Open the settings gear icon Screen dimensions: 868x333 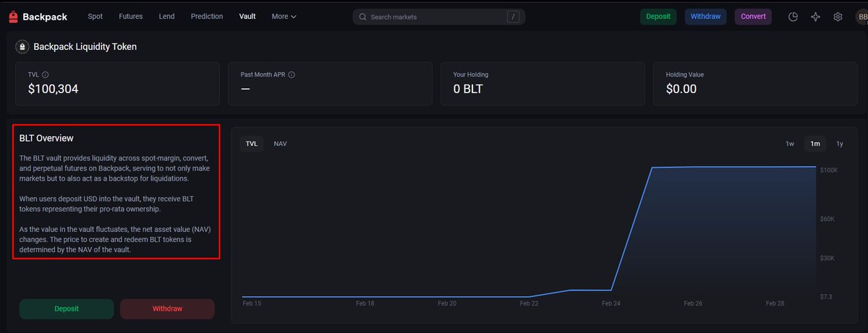[838, 17]
